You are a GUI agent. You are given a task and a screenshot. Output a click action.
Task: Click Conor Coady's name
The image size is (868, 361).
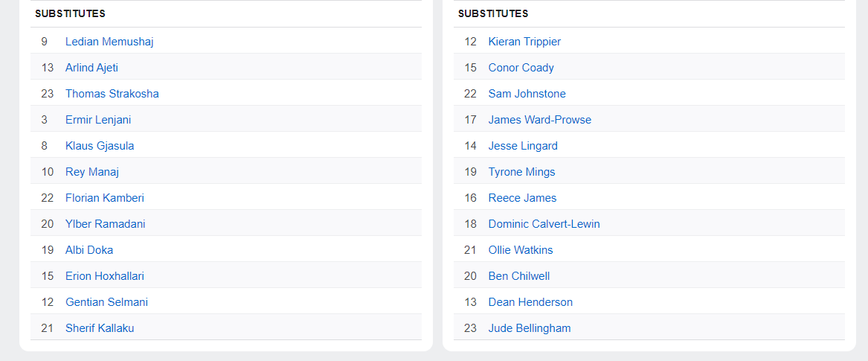521,68
